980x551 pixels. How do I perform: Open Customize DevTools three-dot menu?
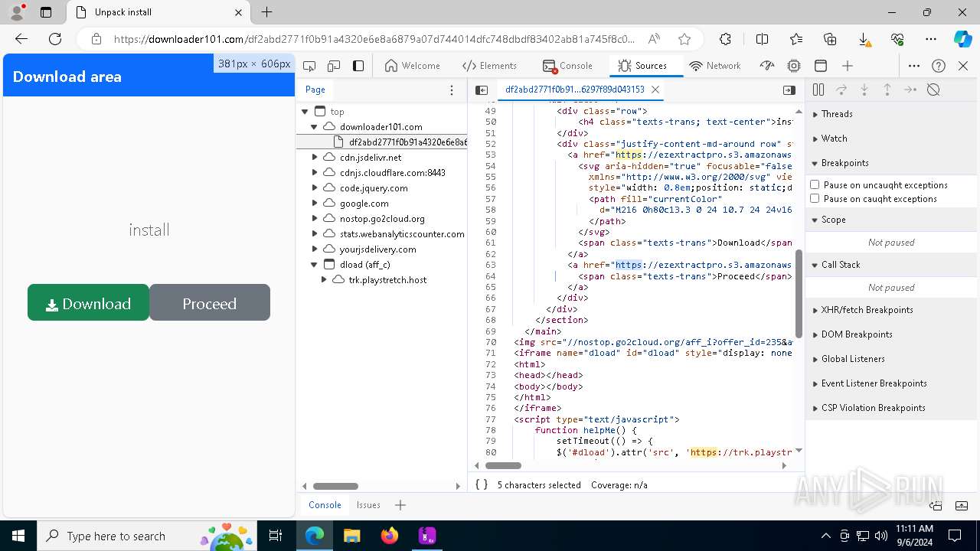[914, 66]
